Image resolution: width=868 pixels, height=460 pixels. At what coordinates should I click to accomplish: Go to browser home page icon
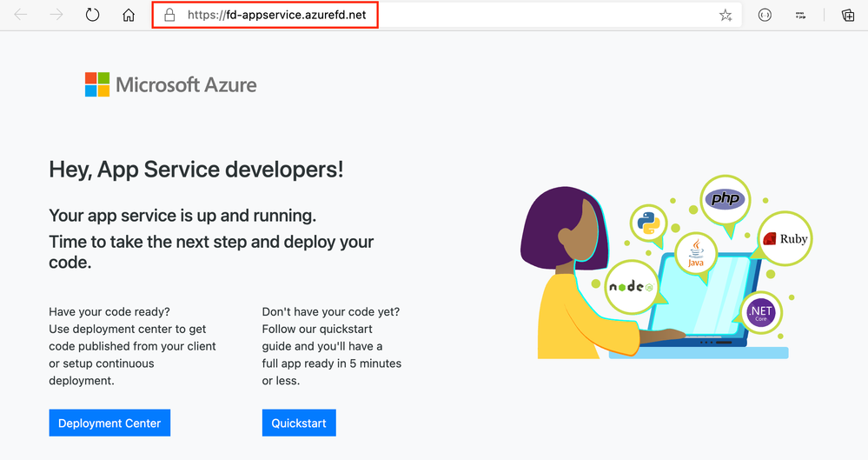click(x=129, y=15)
